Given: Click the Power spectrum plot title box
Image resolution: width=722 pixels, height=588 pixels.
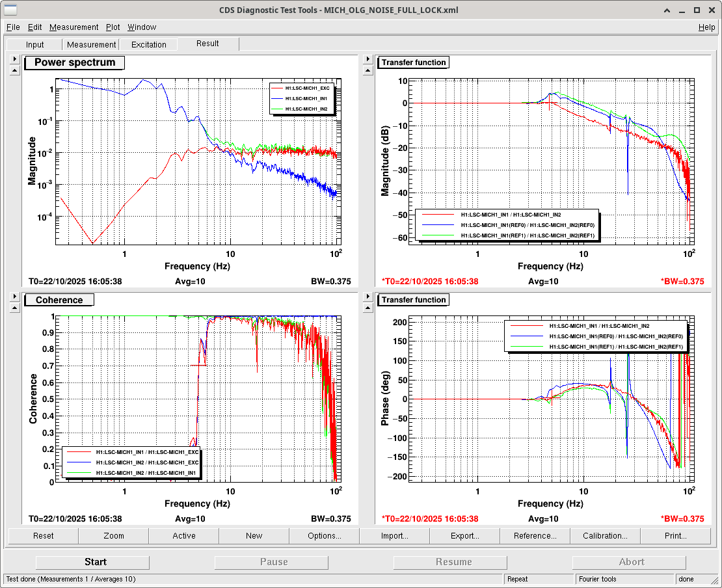Looking at the screenshot, I should point(75,63).
